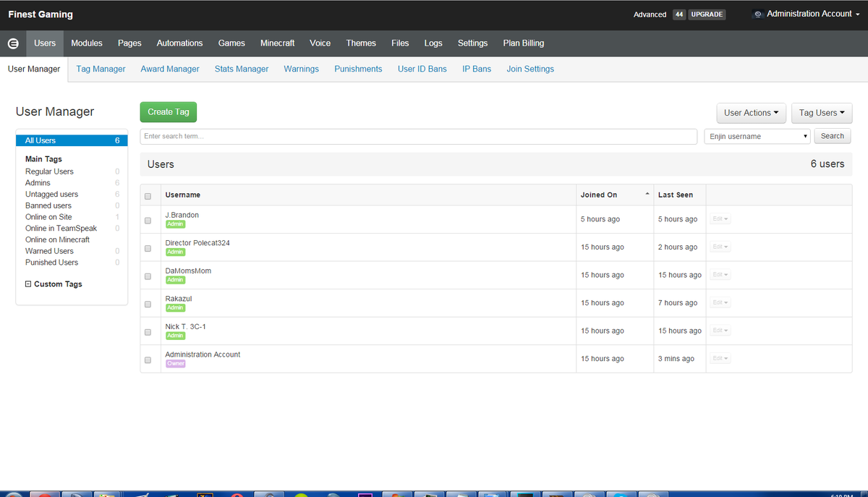
Task: Open the User Actions dropdown
Action: pos(751,113)
